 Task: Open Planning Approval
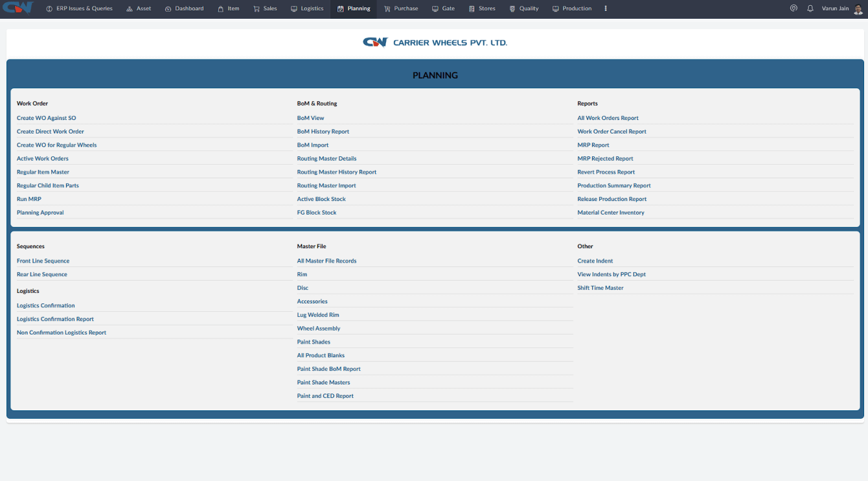(x=40, y=213)
